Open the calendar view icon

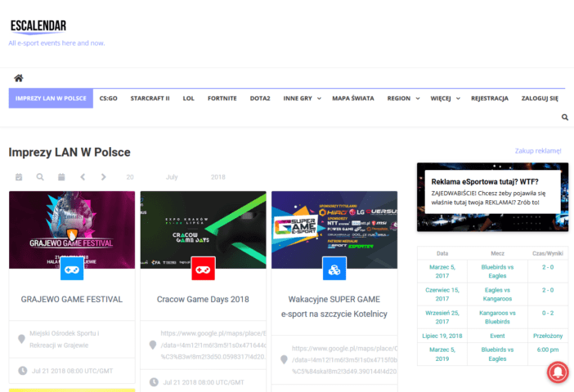[61, 177]
